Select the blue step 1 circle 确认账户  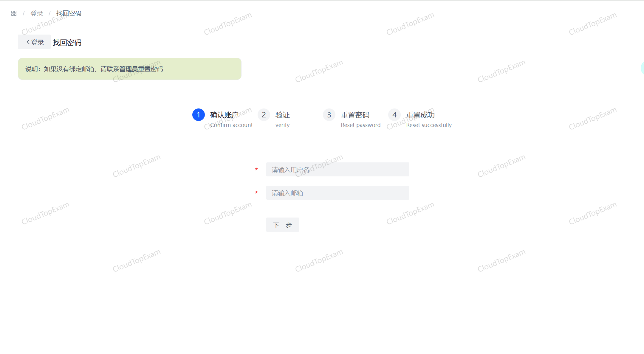pos(198,115)
